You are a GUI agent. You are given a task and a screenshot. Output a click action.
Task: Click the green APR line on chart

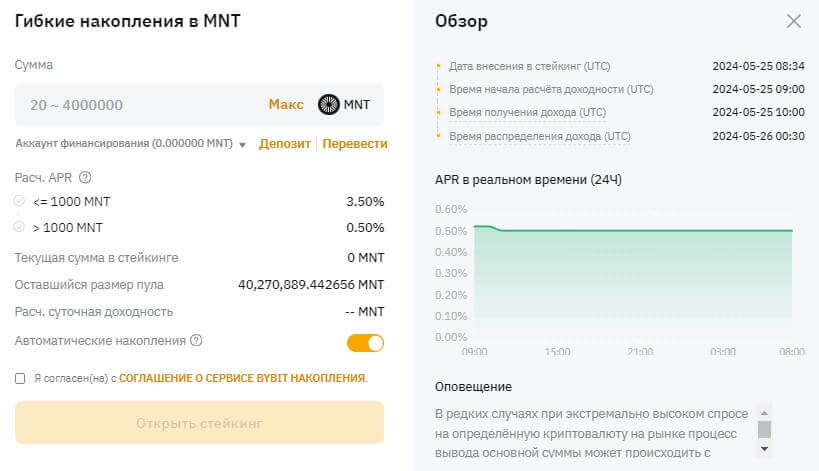640,230
